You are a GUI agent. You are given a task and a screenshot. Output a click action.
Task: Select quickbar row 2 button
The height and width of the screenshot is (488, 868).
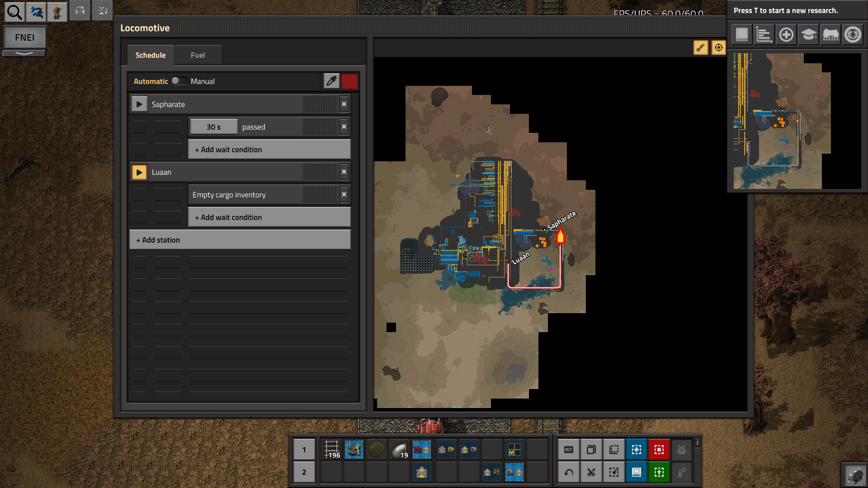pos(304,472)
